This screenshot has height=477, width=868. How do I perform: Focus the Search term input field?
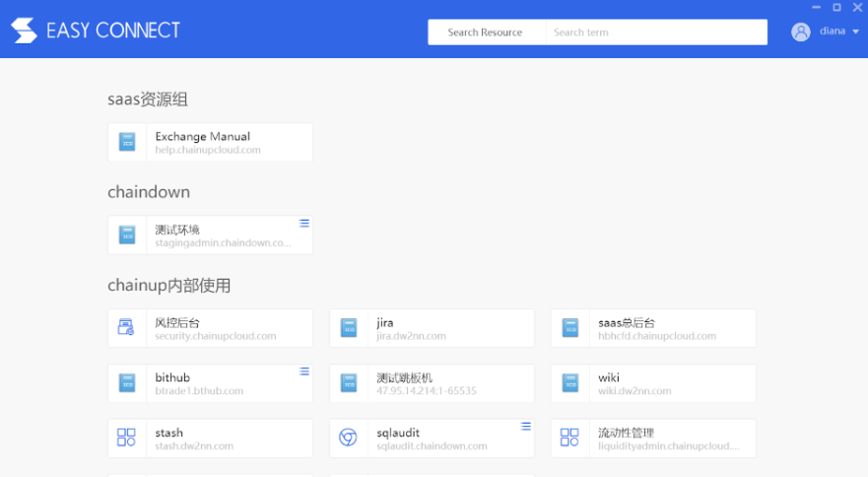click(x=656, y=33)
